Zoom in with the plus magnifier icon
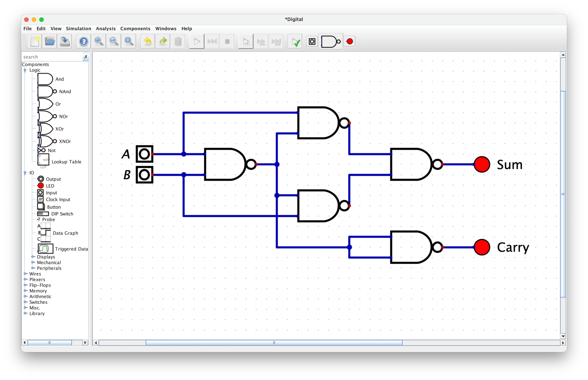 tap(99, 42)
